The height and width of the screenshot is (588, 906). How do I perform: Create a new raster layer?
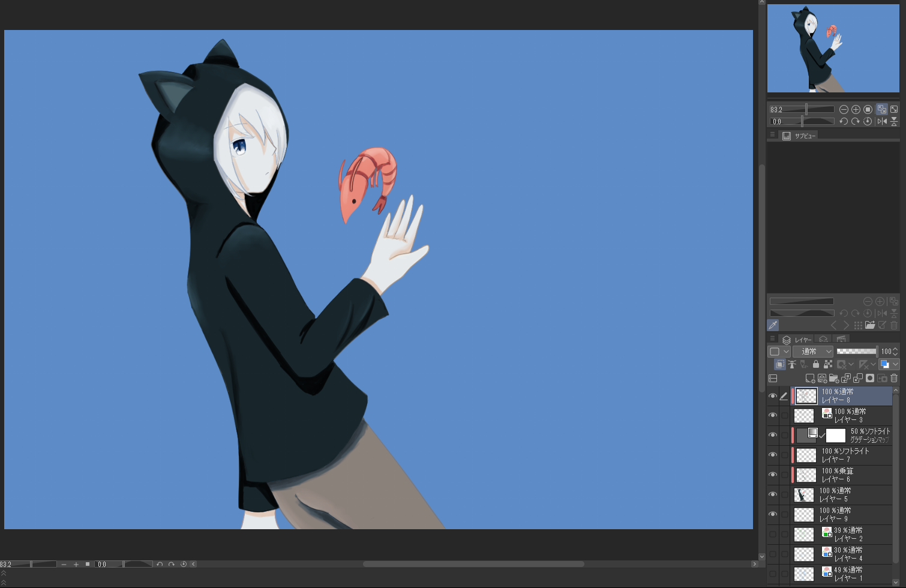tap(810, 378)
